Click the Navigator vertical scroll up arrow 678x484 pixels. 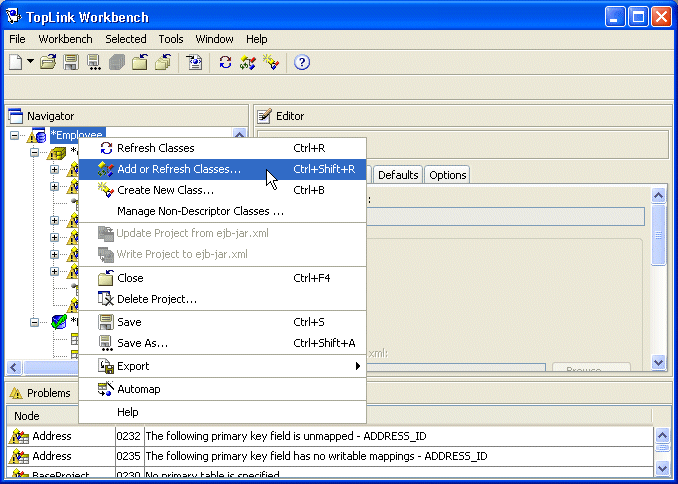coord(240,134)
